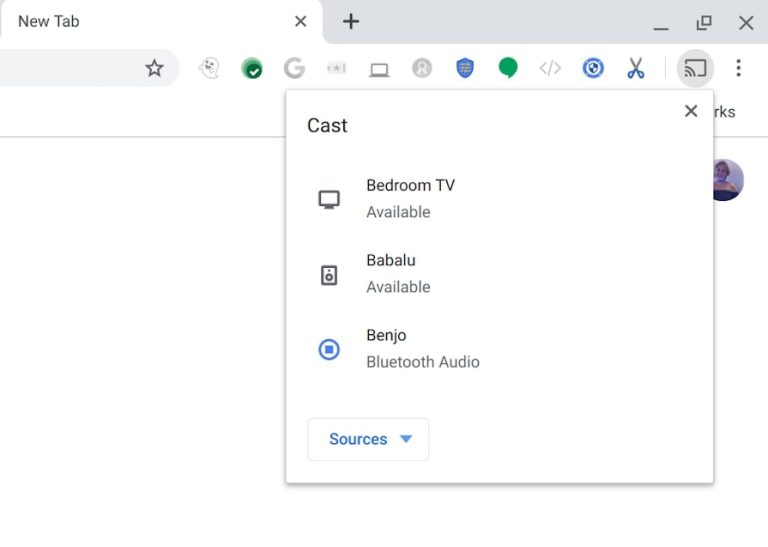Click the Bedroom TV monitor icon
Screen dimensions: 768x547
(329, 199)
